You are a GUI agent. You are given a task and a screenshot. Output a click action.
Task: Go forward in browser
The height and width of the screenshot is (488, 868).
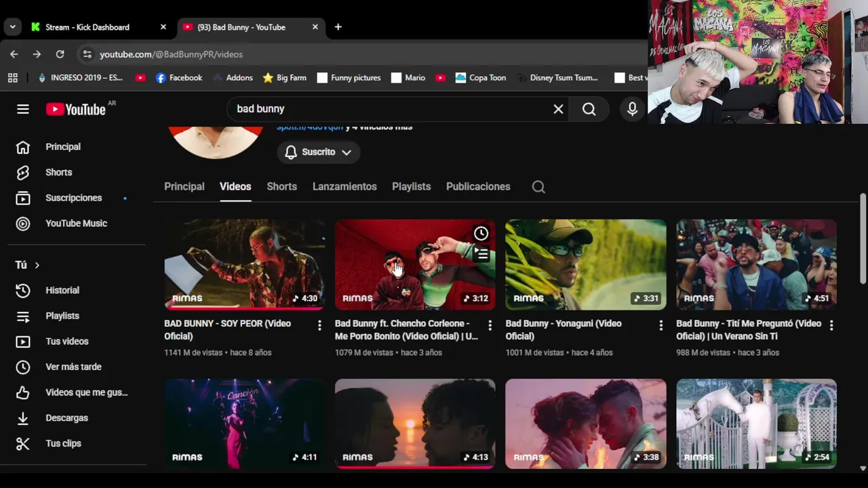click(x=37, y=54)
